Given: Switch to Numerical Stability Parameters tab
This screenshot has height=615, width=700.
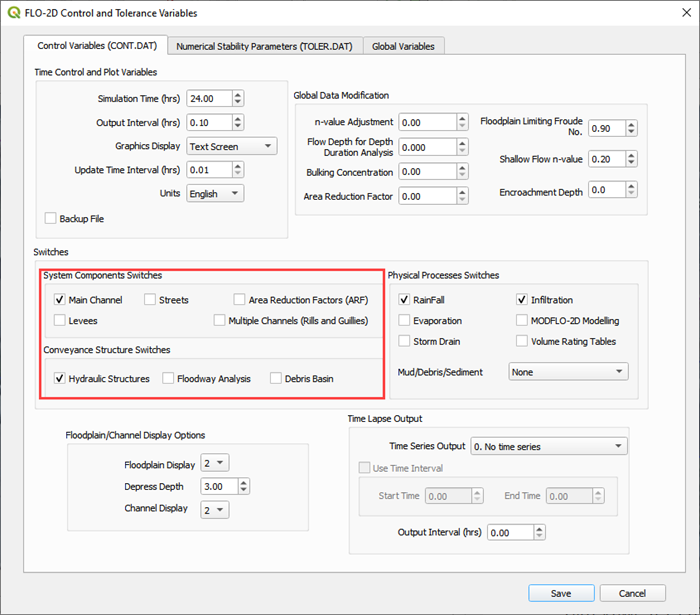Looking at the screenshot, I should point(264,46).
